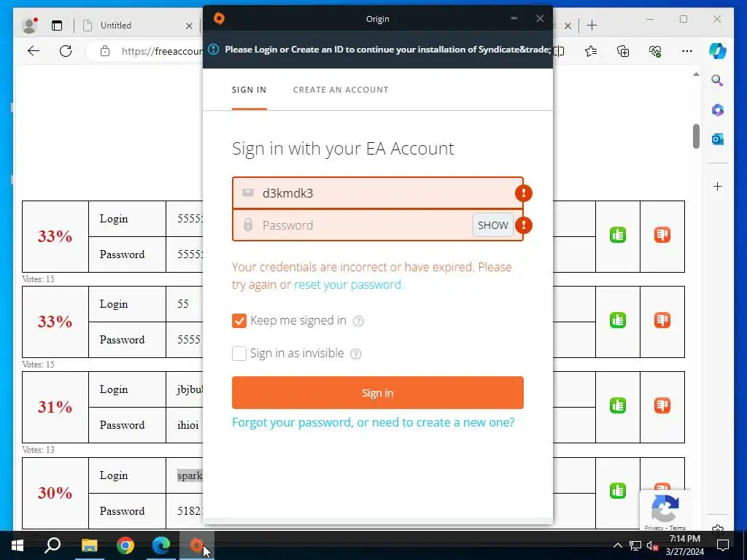Open Edge tab actions menu icon
747x560 pixels.
[x=57, y=26]
